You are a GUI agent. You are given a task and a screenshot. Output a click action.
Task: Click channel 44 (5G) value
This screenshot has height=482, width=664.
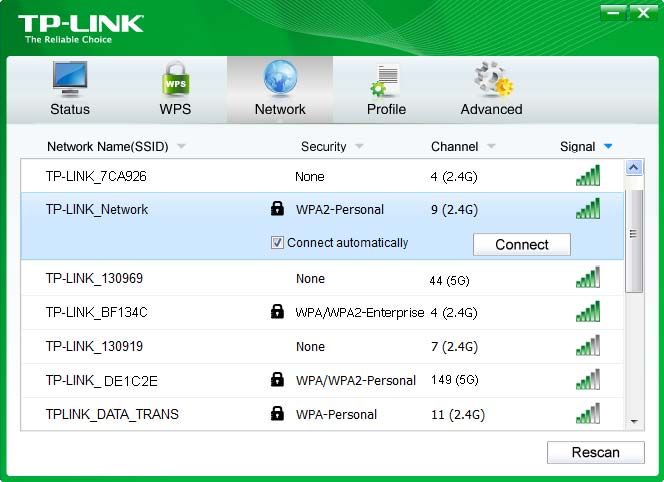pos(449,280)
